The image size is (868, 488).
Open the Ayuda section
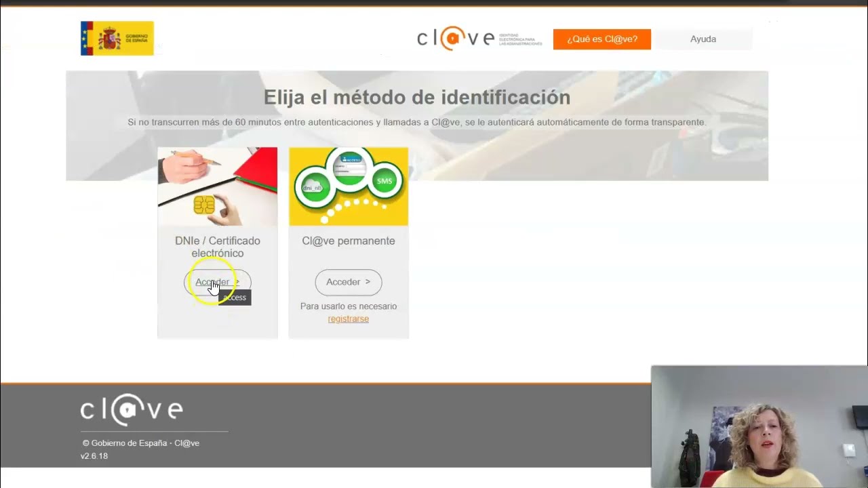coord(703,39)
